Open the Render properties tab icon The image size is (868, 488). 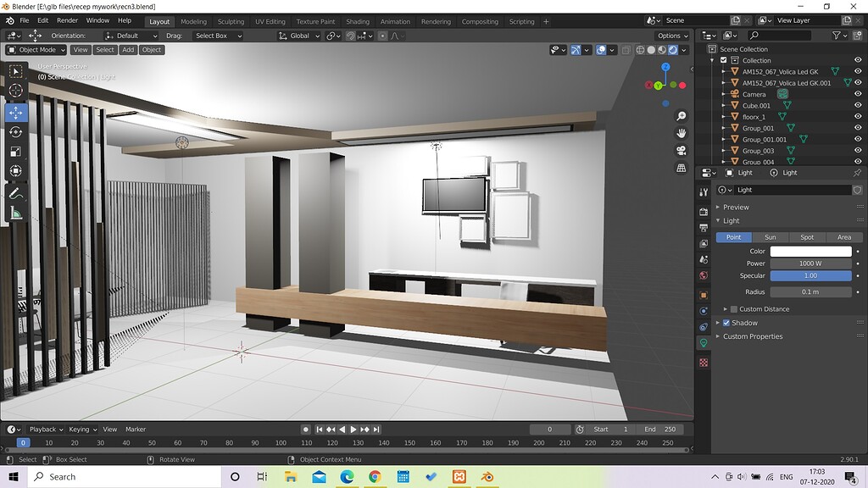tap(704, 212)
